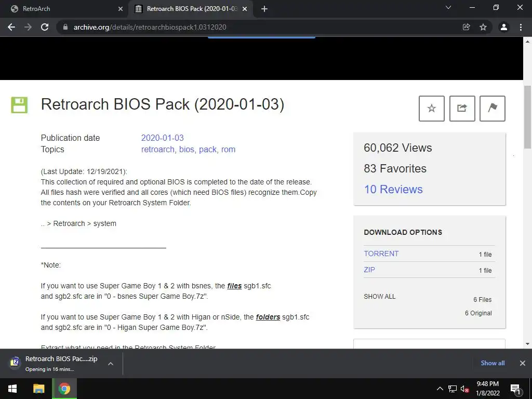Open the Windows Start menu
The width and height of the screenshot is (532, 399).
pyautogui.click(x=12, y=389)
